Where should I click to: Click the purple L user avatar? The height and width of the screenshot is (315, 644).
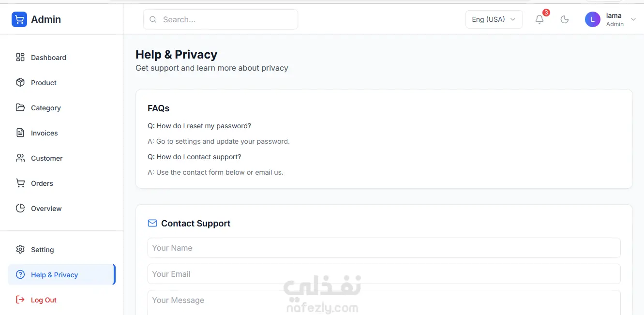coord(593,19)
